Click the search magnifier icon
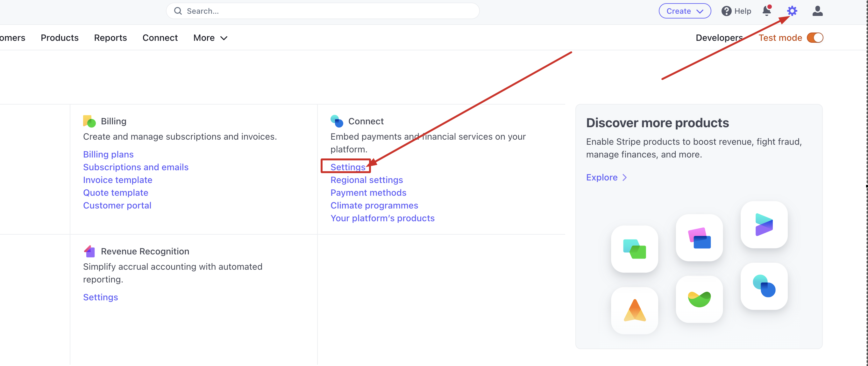The width and height of the screenshot is (868, 366). tap(178, 11)
